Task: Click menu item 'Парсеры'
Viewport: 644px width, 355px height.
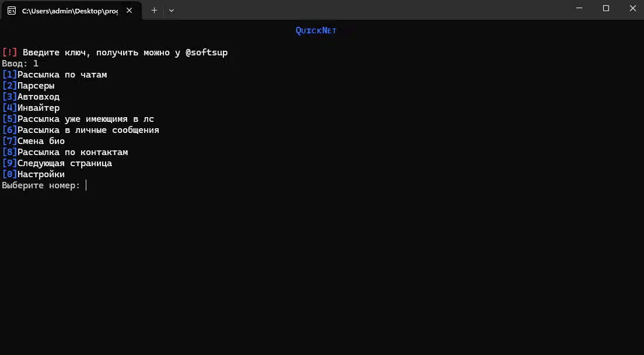Action: click(x=29, y=86)
